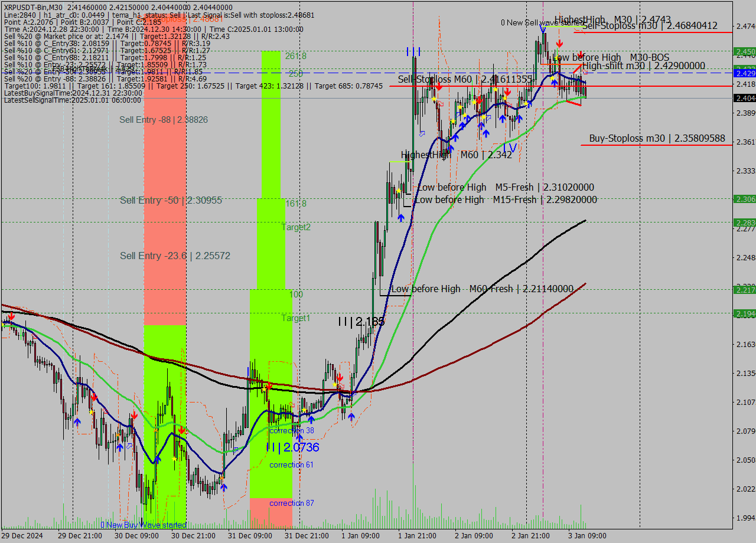Click the '1 Jan 21:00' time axis label
Screen dimensions: 756x543
point(418,536)
